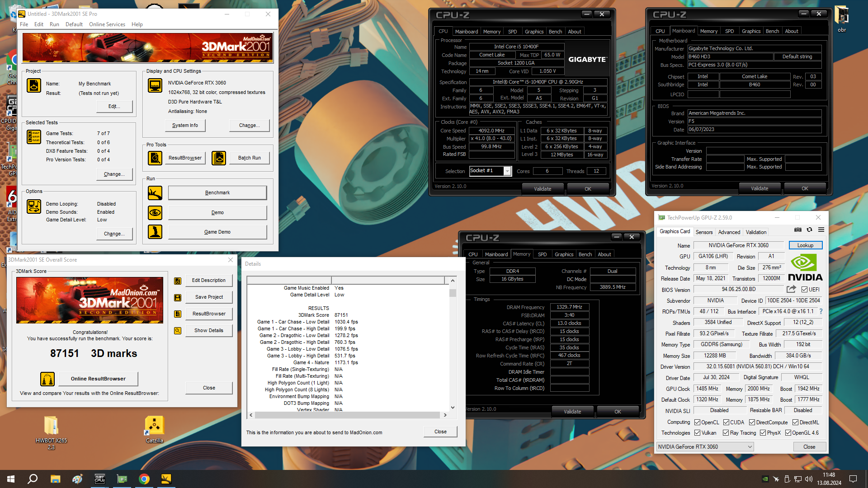
Task: Click the Options icon in 3DMark2001
Action: 34,206
